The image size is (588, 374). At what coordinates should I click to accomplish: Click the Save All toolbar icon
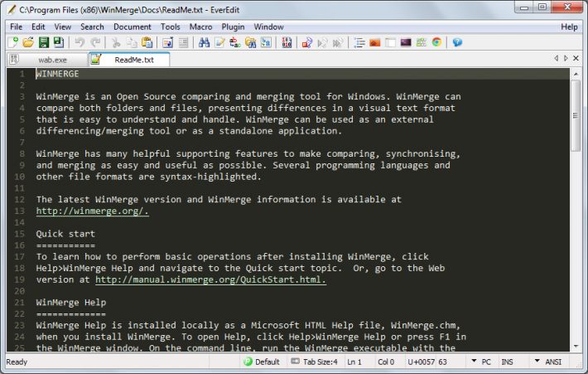point(59,42)
